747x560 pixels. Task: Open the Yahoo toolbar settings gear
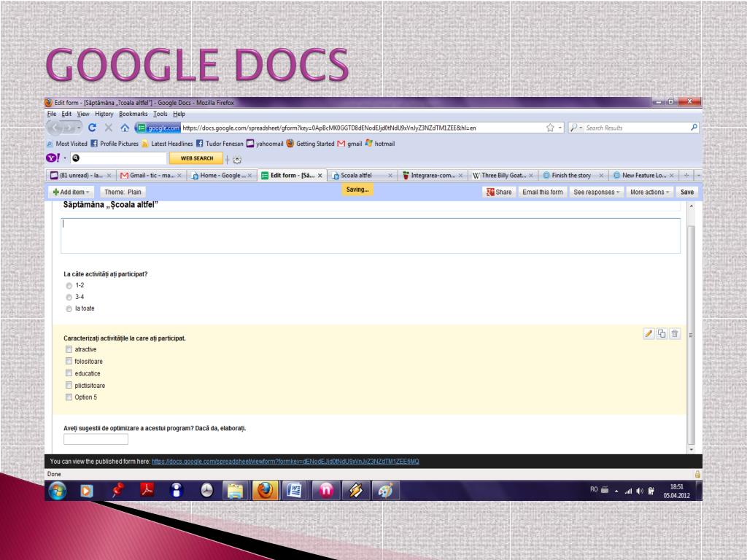237,160
